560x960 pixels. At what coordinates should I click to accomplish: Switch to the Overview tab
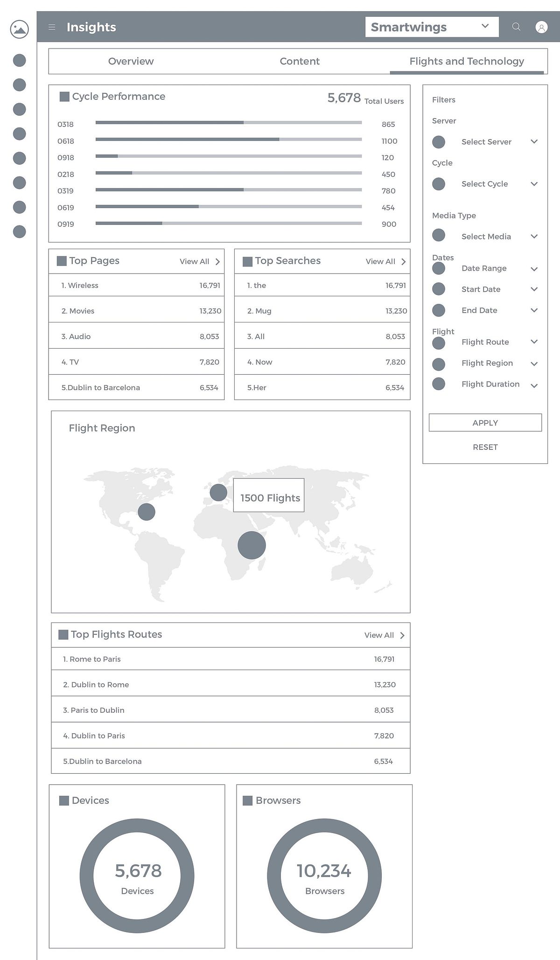(x=131, y=61)
